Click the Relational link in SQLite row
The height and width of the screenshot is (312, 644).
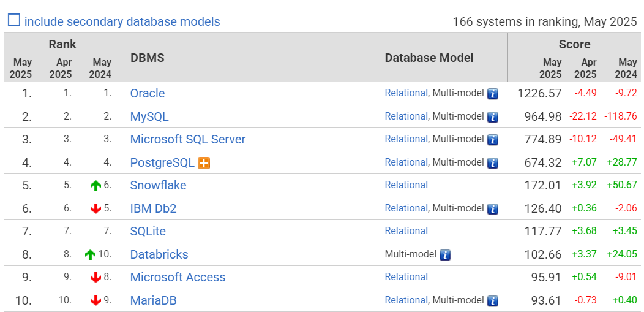click(406, 231)
